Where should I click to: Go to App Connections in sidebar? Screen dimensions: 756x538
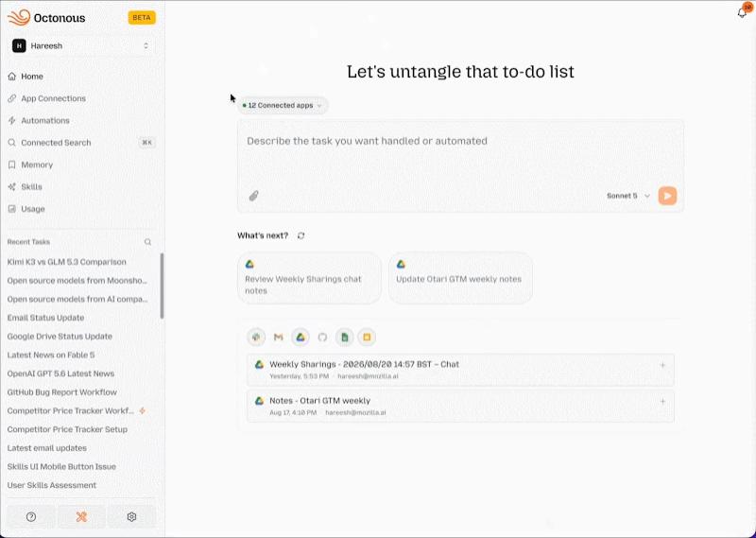(53, 98)
